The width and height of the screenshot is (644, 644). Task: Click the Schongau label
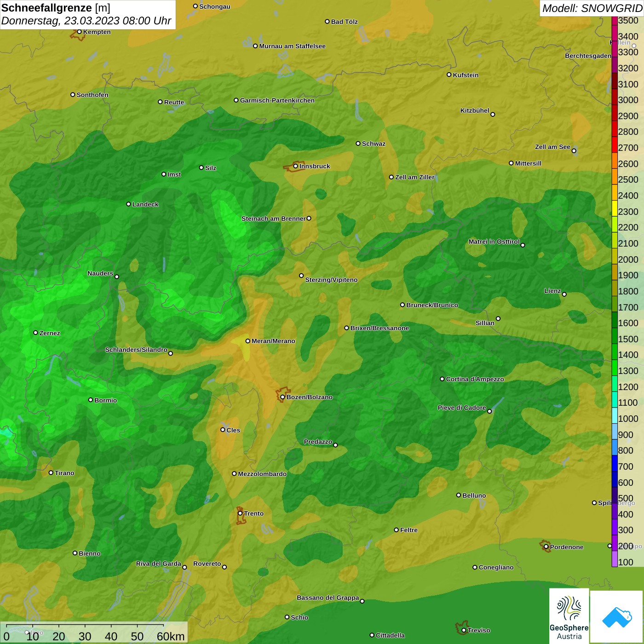pos(215,6)
